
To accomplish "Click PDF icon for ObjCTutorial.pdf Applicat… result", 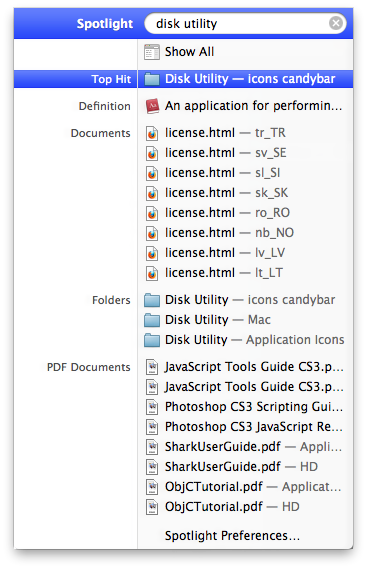I will point(152,487).
